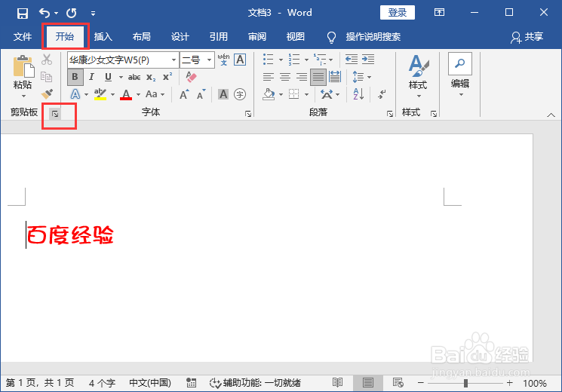Cut the selection with the scissors icon

47,60
